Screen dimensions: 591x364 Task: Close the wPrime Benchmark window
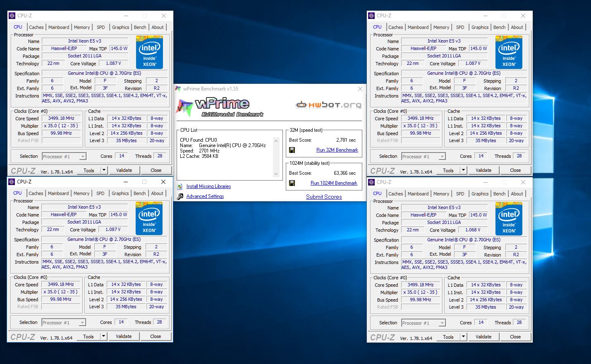point(360,89)
